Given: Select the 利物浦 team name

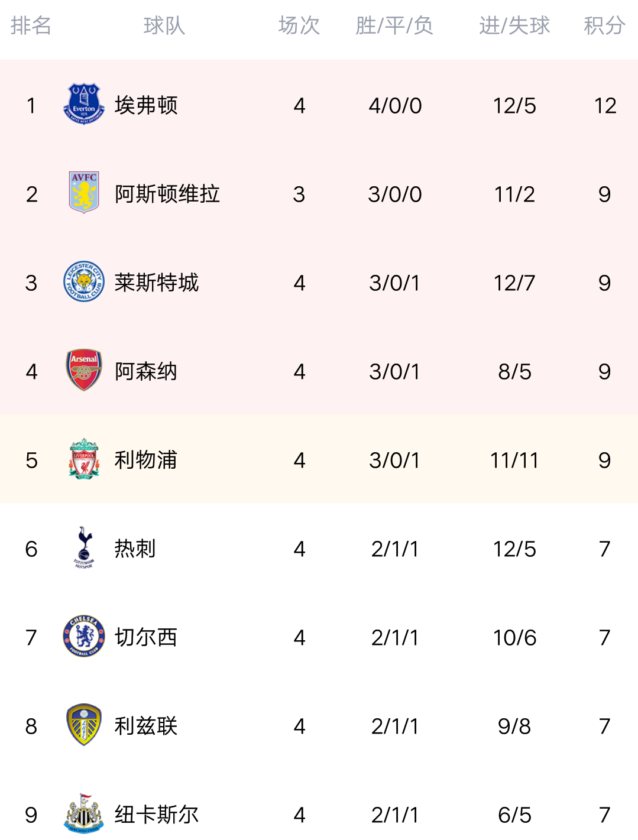Looking at the screenshot, I should click(146, 460).
